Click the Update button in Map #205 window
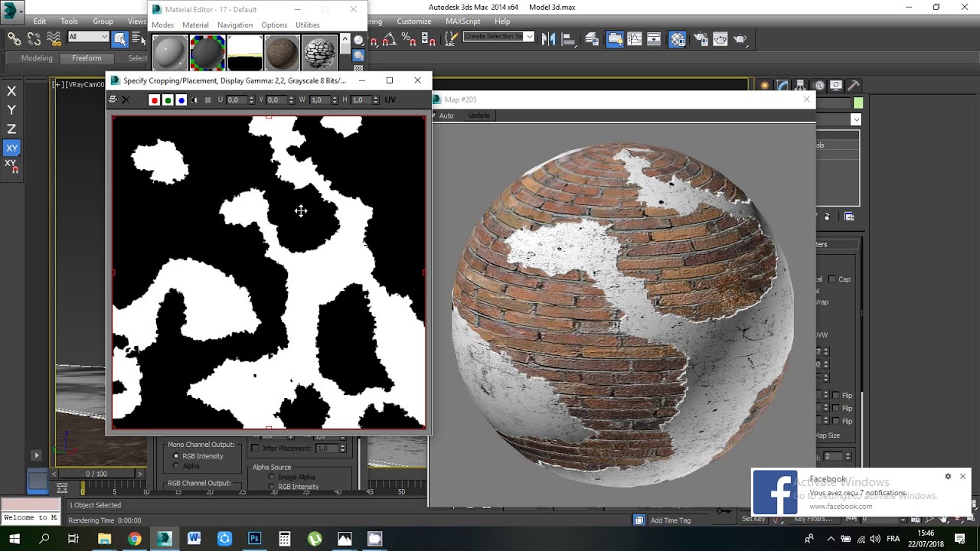Screen dimensions: 980x551 pyautogui.click(x=479, y=116)
